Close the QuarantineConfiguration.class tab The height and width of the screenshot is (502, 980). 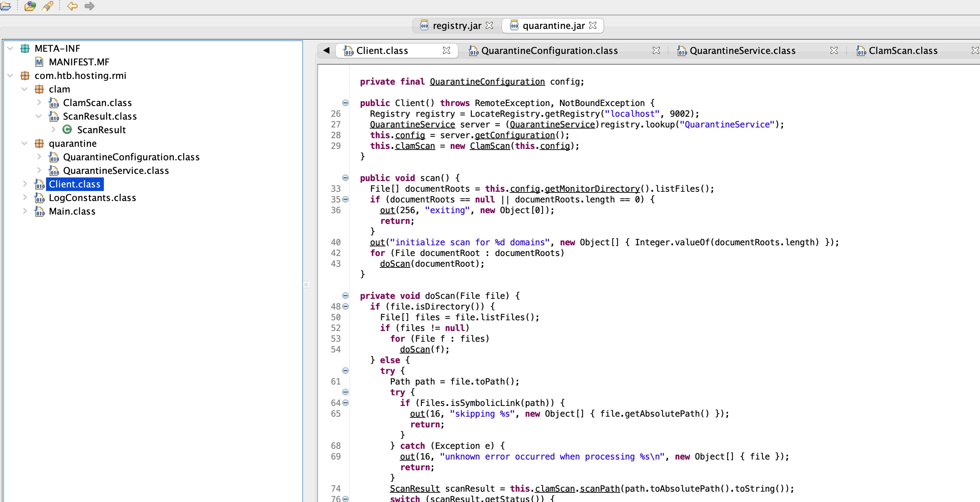coord(656,51)
